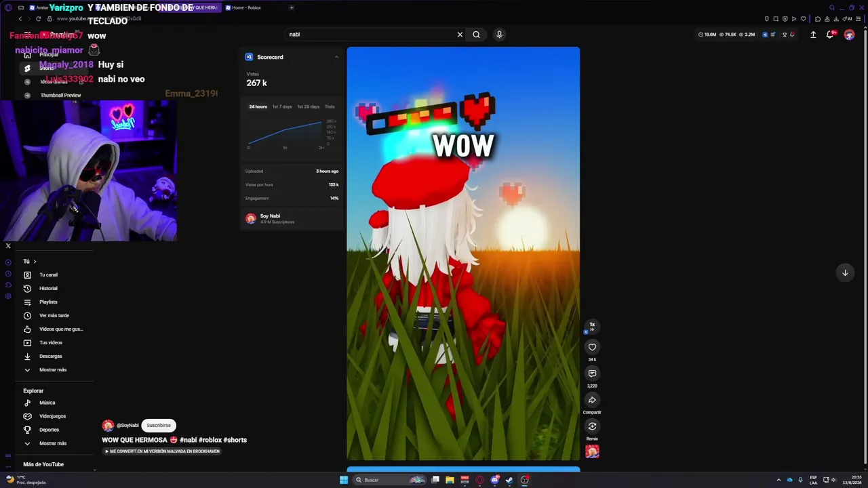868x488 pixels.
Task: Start voice search with the microphone icon
Action: pyautogui.click(x=499, y=35)
